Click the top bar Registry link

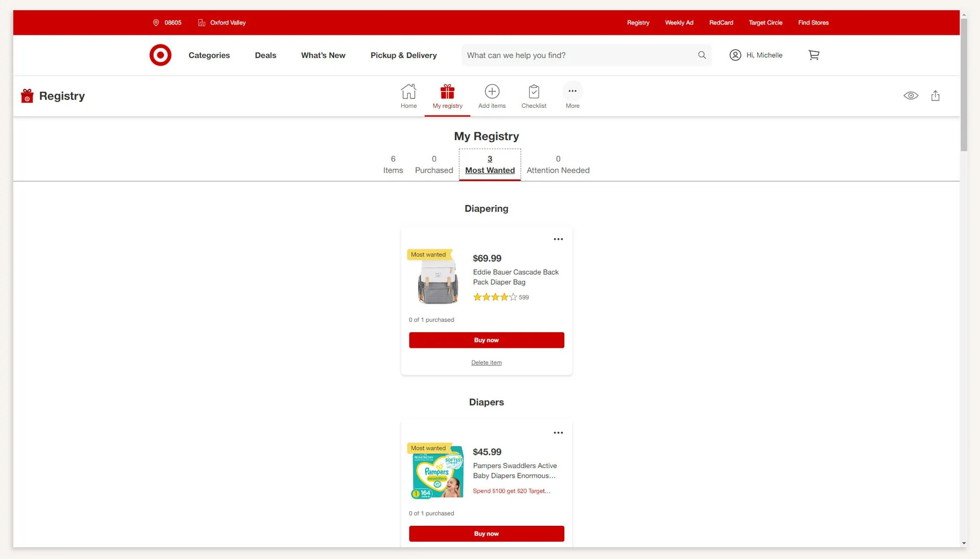638,22
